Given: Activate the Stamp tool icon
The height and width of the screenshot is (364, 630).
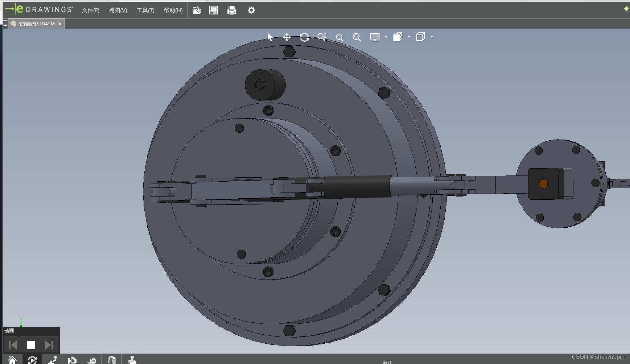Looking at the screenshot, I should [x=132, y=360].
